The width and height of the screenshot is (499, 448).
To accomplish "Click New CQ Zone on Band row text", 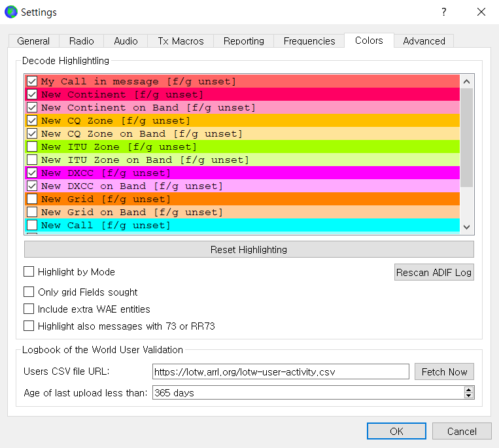I will [142, 134].
